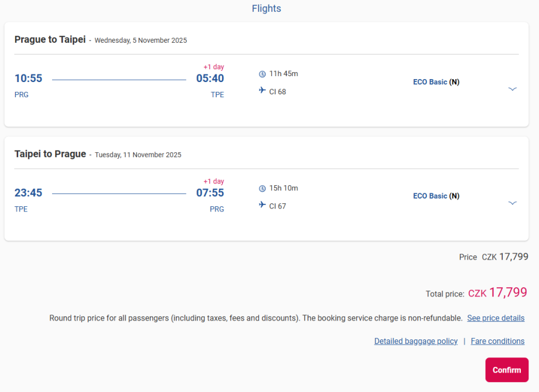Select ECO Basic fare on flight CI 68
Screen dimensions: 539x392
436,82
